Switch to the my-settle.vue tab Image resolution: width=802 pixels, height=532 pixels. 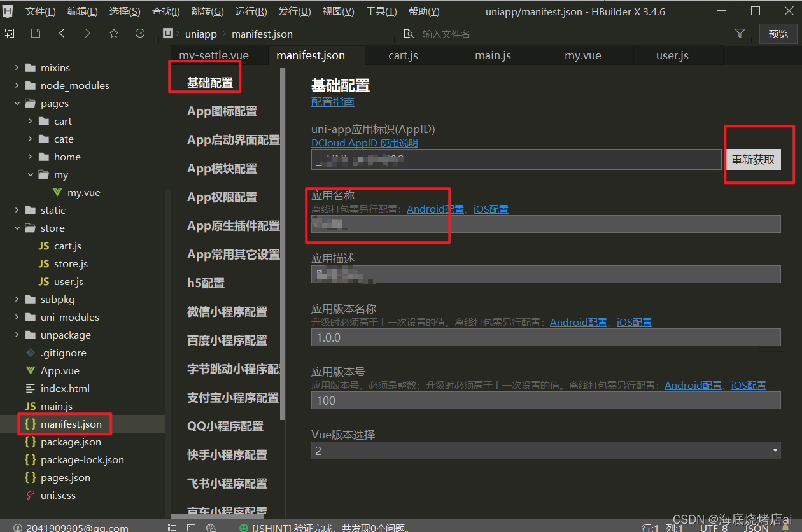click(214, 55)
